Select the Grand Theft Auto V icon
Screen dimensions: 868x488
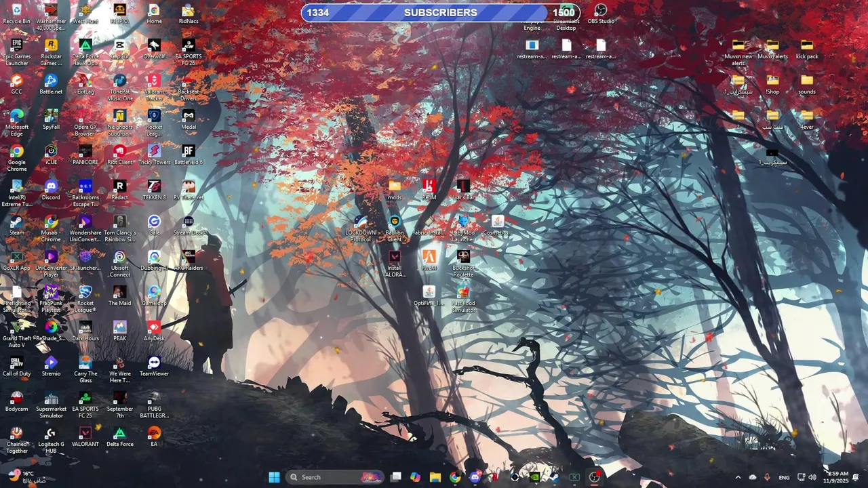pyautogui.click(x=17, y=334)
